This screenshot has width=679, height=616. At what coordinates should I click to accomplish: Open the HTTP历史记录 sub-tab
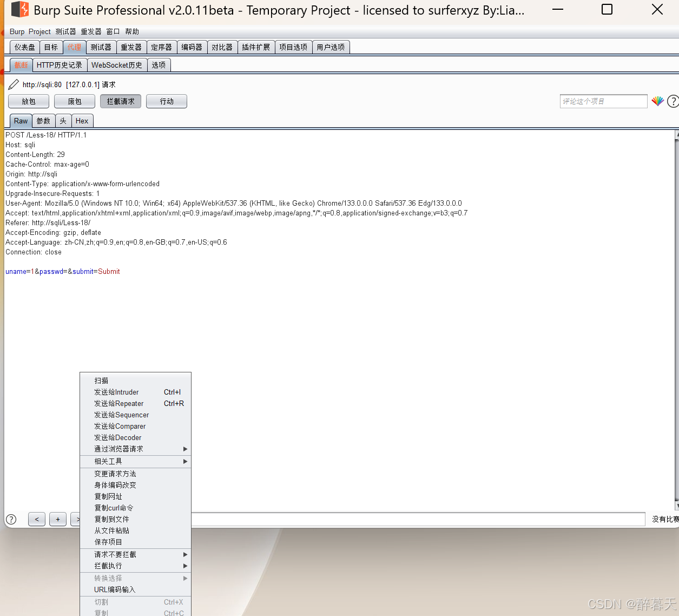pyautogui.click(x=60, y=65)
